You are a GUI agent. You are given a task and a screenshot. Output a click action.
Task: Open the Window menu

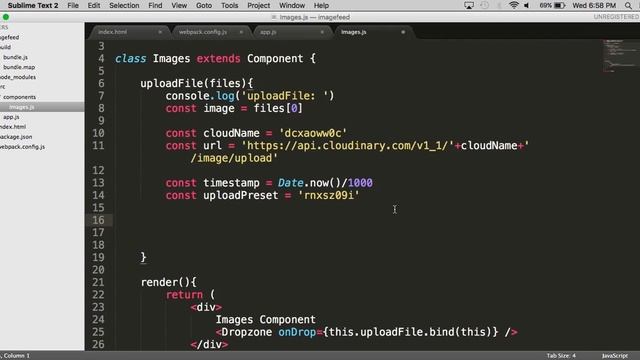point(292,5)
